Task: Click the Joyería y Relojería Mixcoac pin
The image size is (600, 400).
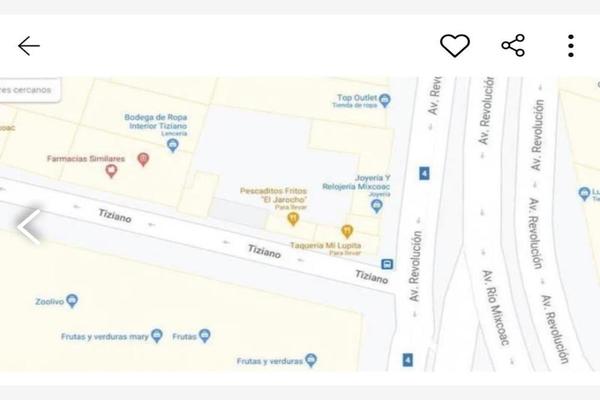Action: tap(377, 207)
